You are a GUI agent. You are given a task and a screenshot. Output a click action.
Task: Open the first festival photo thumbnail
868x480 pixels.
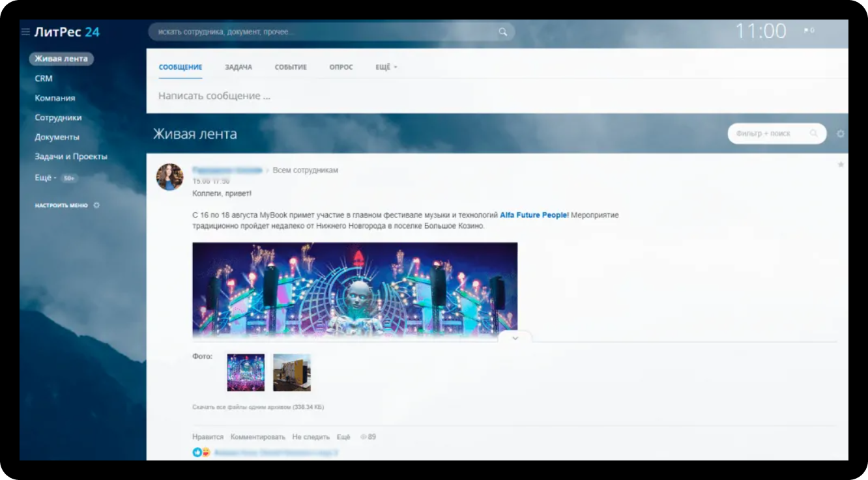(246, 373)
